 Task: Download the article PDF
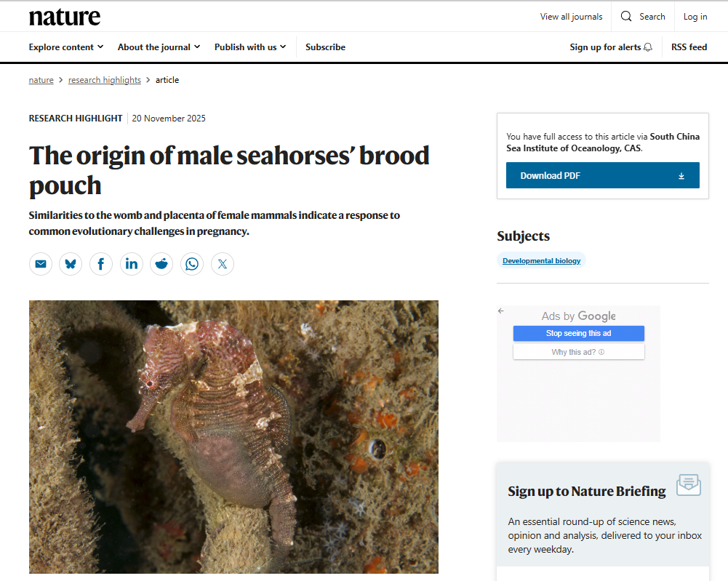click(602, 175)
